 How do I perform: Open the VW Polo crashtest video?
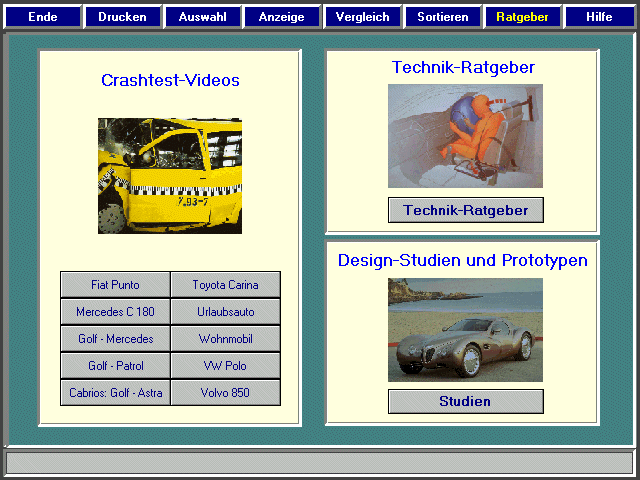[x=225, y=366]
